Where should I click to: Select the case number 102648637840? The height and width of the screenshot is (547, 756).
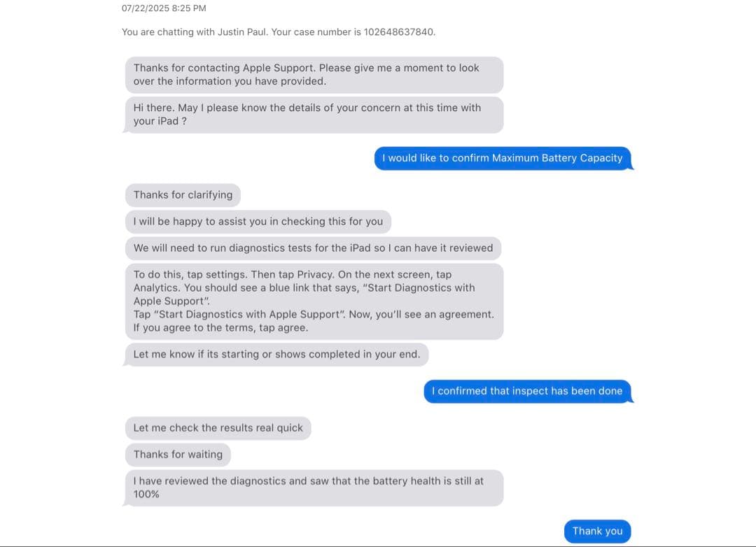(x=399, y=31)
